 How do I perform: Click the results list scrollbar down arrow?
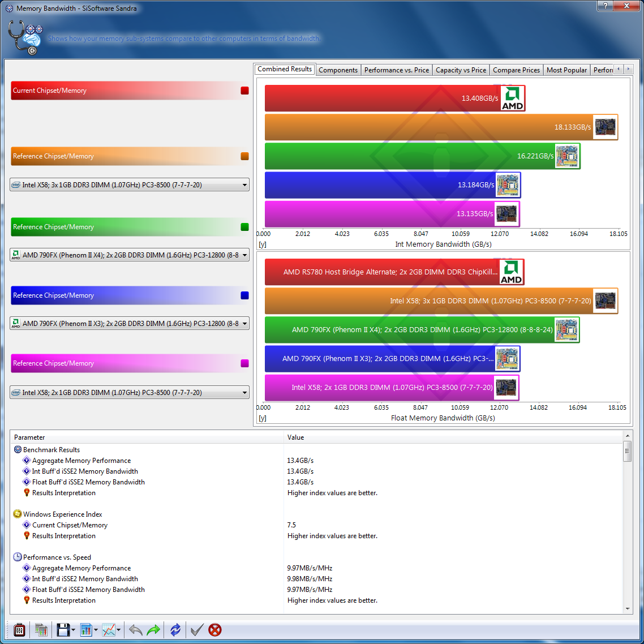pyautogui.click(x=627, y=609)
